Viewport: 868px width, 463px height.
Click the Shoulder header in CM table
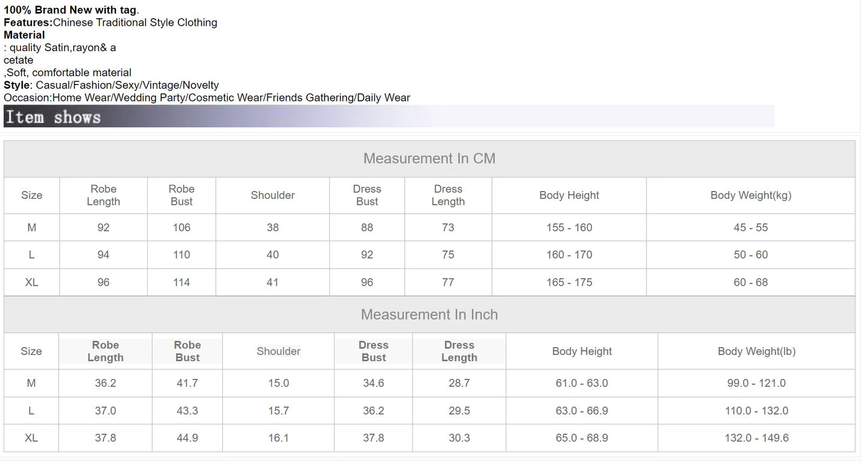273,195
